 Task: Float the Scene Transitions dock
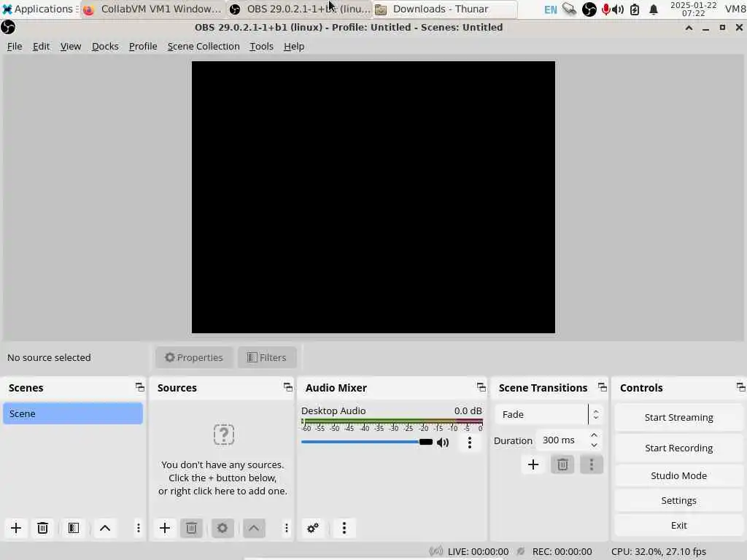tap(602, 387)
